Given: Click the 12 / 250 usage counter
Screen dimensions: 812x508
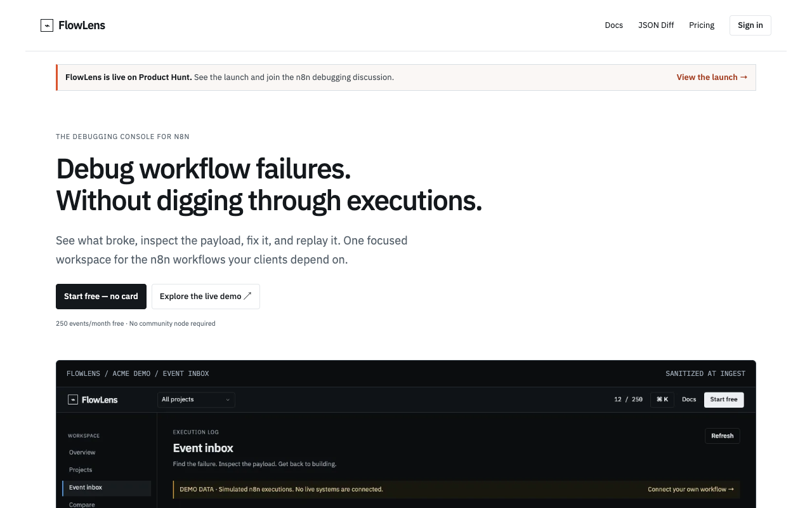Looking at the screenshot, I should pyautogui.click(x=628, y=399).
